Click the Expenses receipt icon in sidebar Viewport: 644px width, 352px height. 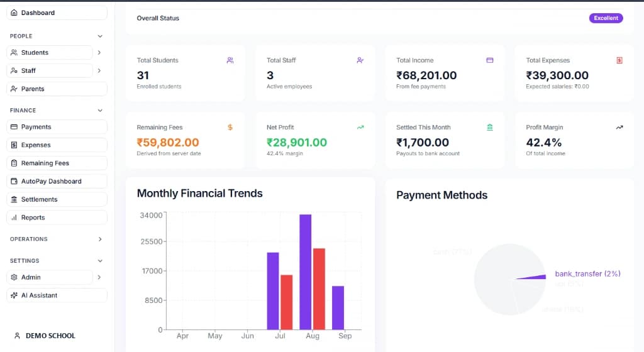pyautogui.click(x=14, y=145)
